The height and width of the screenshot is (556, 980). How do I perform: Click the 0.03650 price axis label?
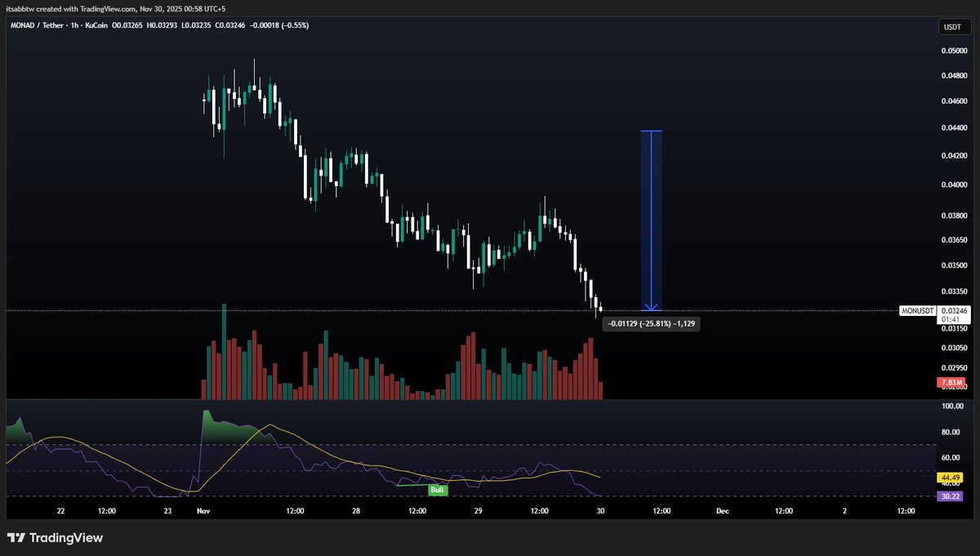tap(955, 240)
